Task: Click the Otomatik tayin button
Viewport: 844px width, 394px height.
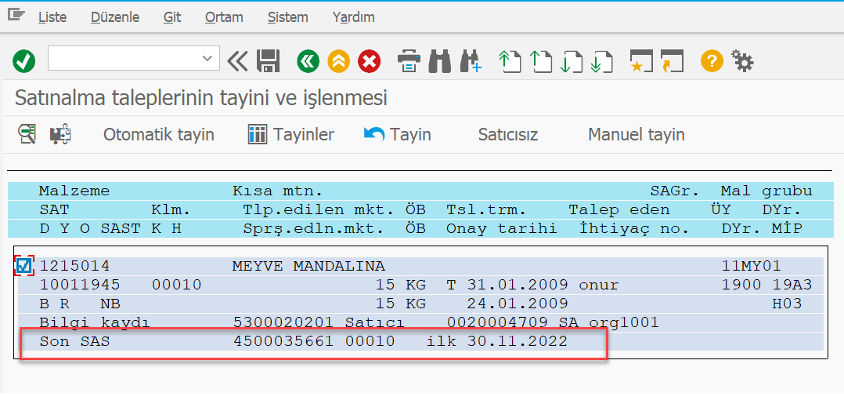Action: (x=159, y=134)
